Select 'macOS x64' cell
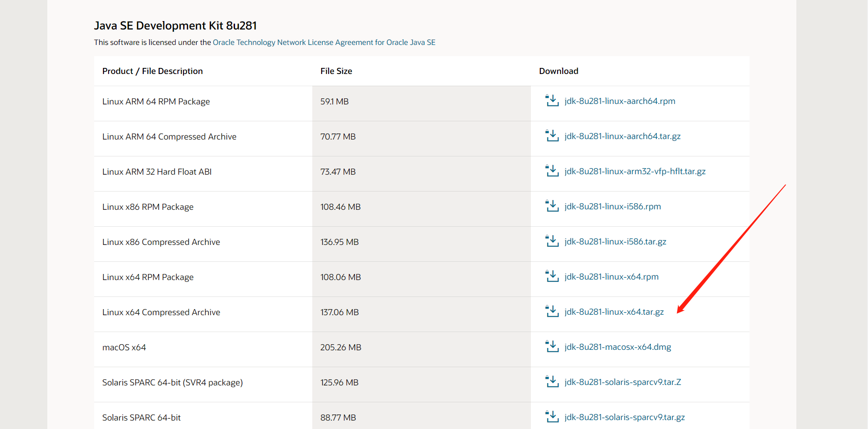 [203, 349]
